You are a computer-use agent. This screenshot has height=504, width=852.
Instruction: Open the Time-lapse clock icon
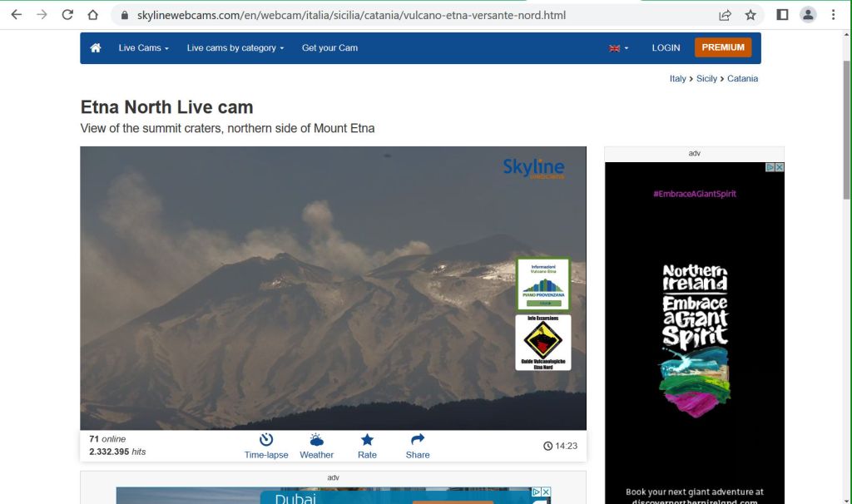[x=266, y=440]
